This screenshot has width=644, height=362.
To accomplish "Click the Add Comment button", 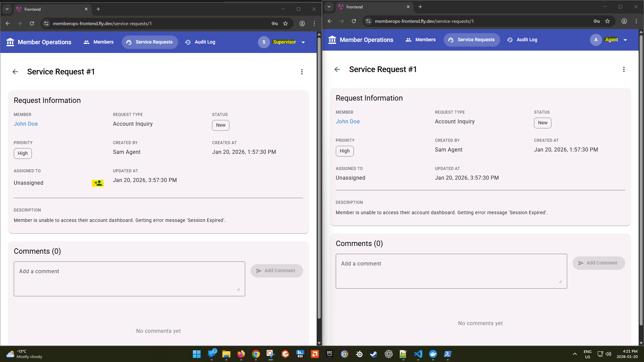I will pos(277,270).
